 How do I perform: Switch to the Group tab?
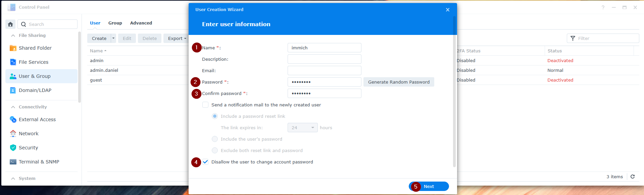point(115,23)
